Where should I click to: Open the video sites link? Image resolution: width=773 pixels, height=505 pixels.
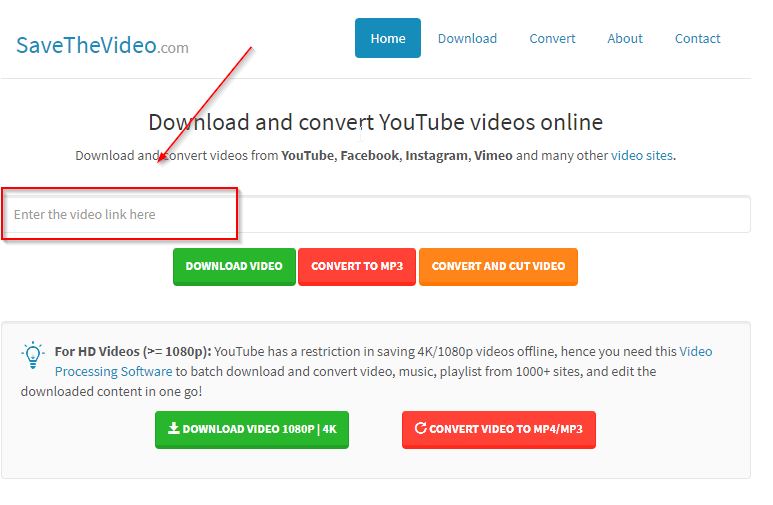point(641,155)
